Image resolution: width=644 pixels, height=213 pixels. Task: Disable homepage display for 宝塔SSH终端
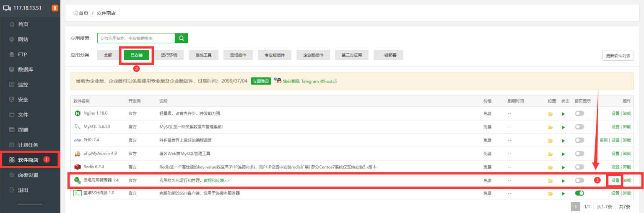tap(579, 193)
